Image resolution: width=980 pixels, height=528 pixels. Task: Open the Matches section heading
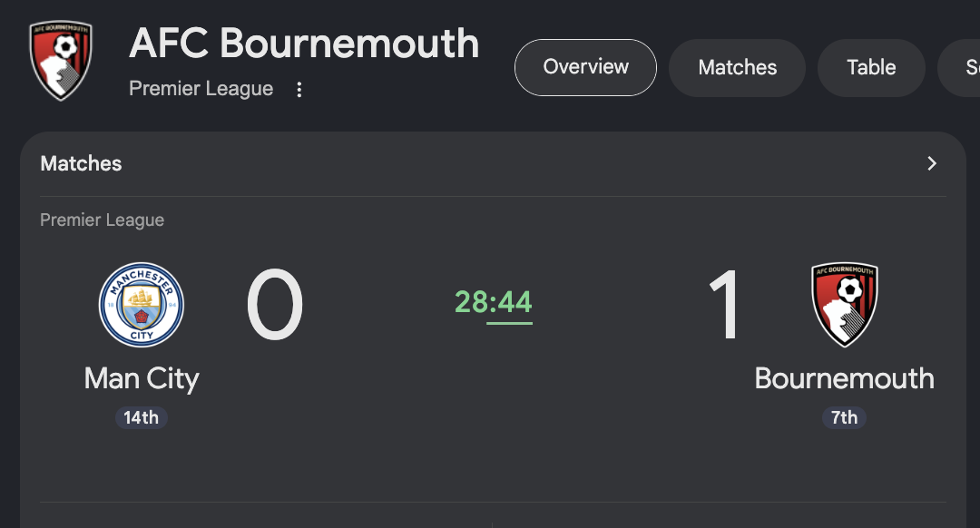pyautogui.click(x=82, y=163)
